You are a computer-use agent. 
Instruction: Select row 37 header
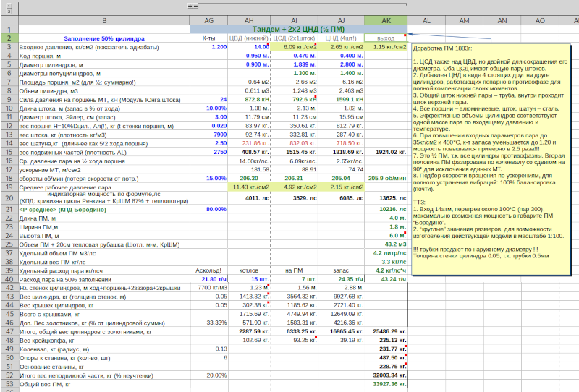9,253
